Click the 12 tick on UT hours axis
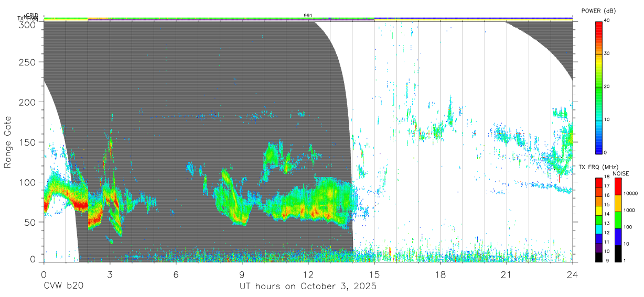This screenshot has width=644, height=297. (308, 274)
